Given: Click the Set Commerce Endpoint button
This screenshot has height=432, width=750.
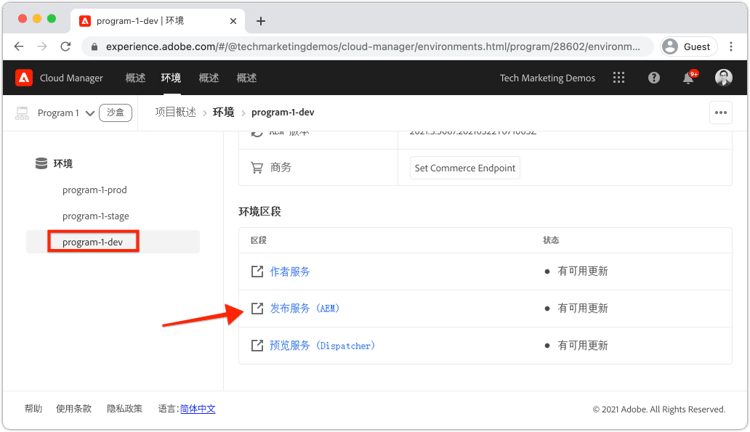Looking at the screenshot, I should (465, 168).
